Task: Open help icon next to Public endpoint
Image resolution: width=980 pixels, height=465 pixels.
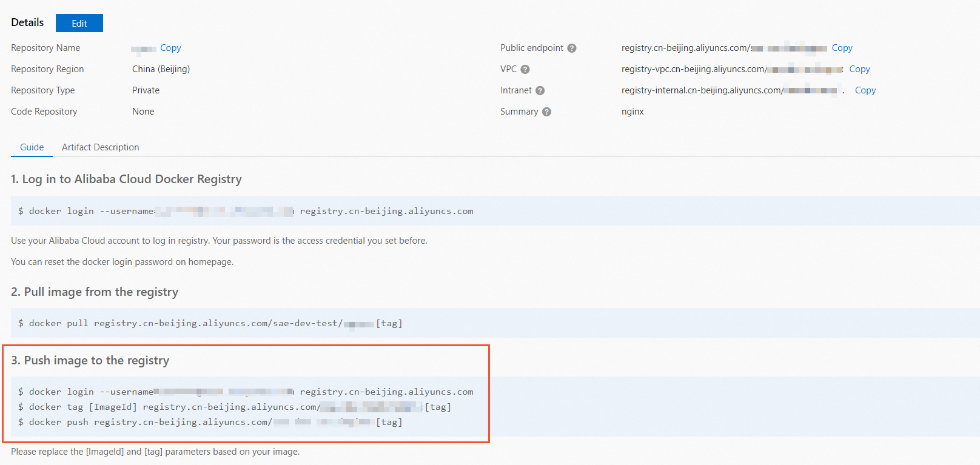Action: (x=572, y=48)
